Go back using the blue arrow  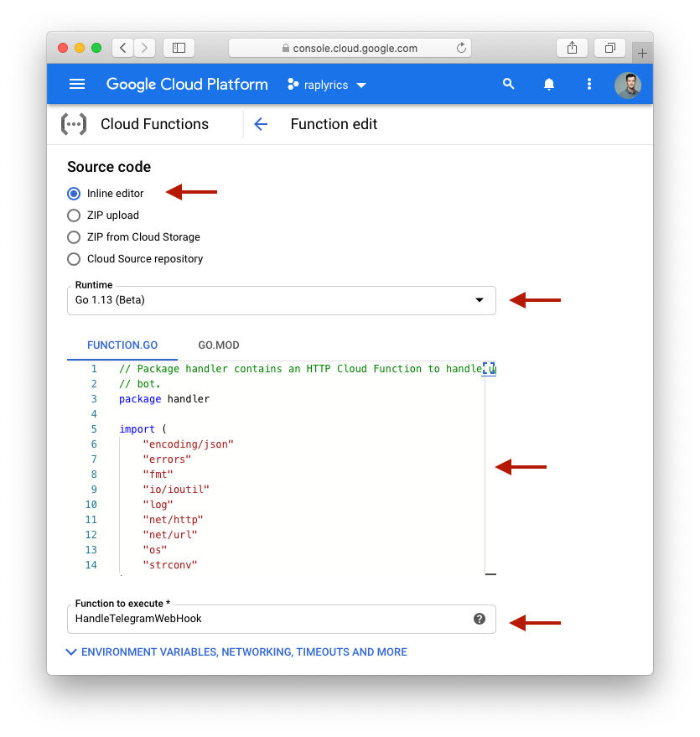click(261, 124)
